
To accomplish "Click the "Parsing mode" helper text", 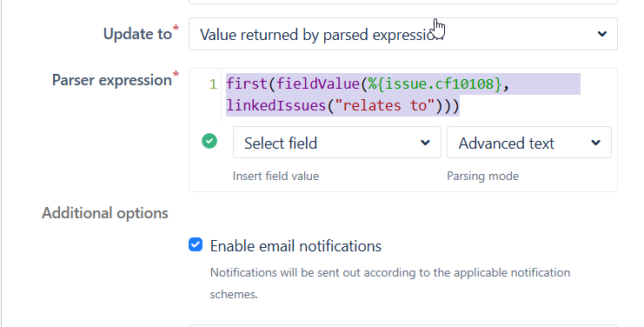I will pyautogui.click(x=482, y=177).
